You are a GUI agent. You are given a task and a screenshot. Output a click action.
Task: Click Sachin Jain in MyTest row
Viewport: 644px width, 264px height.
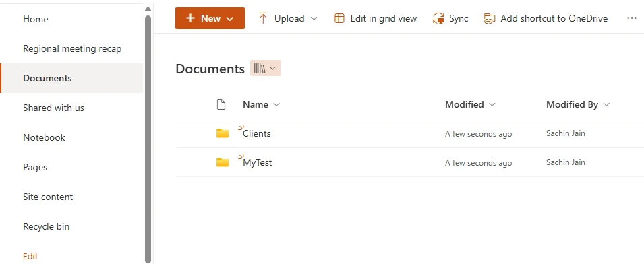tap(566, 162)
